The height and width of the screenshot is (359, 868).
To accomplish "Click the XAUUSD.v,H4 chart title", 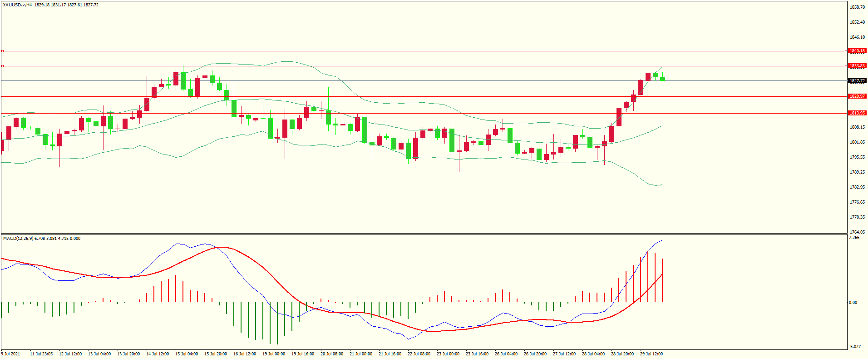I will (x=17, y=5).
